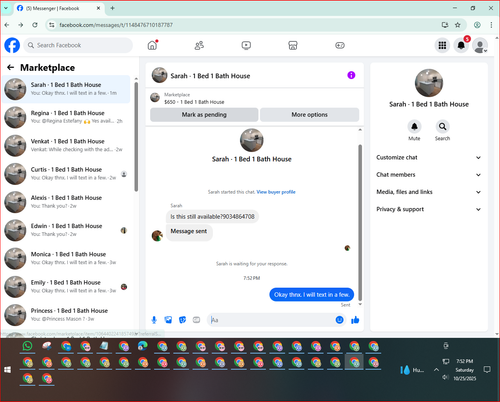
Task: Open Alexis - 1 Bed 1 Bath House chat
Action: click(x=66, y=202)
